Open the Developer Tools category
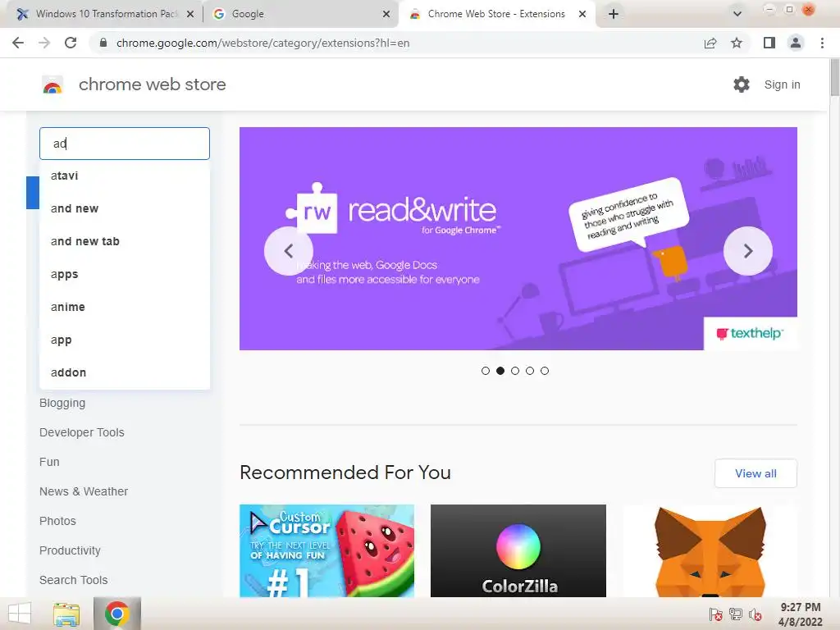This screenshot has width=840, height=630. (81, 432)
